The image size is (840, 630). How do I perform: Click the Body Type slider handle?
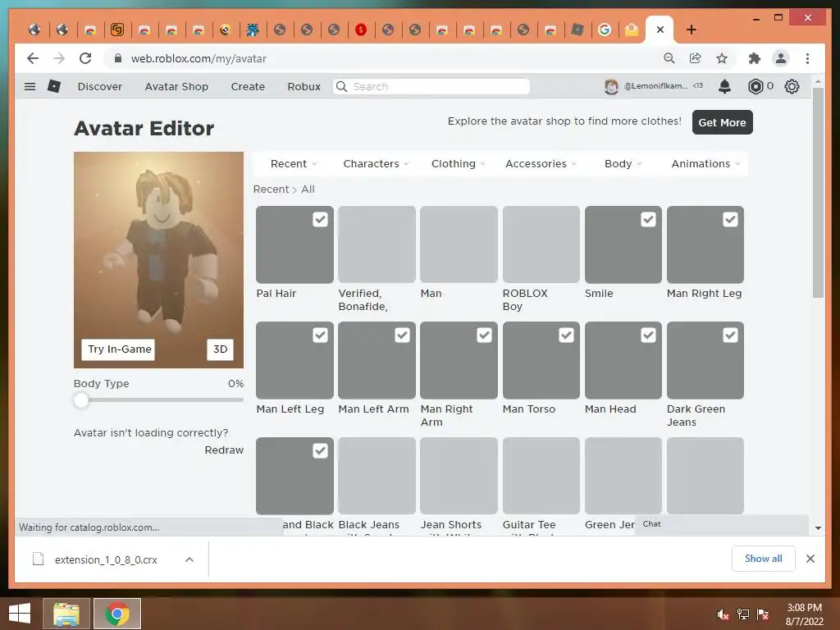pos(81,399)
